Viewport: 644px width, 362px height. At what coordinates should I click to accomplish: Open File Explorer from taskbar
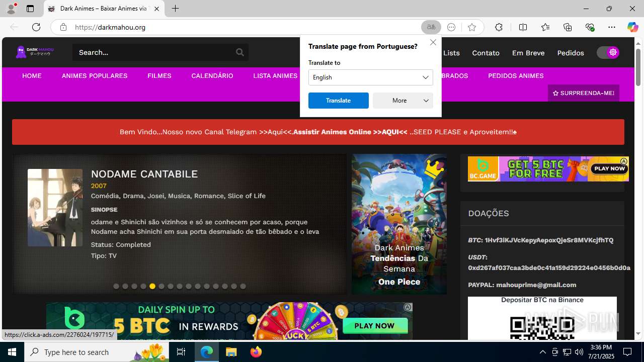tap(231, 352)
